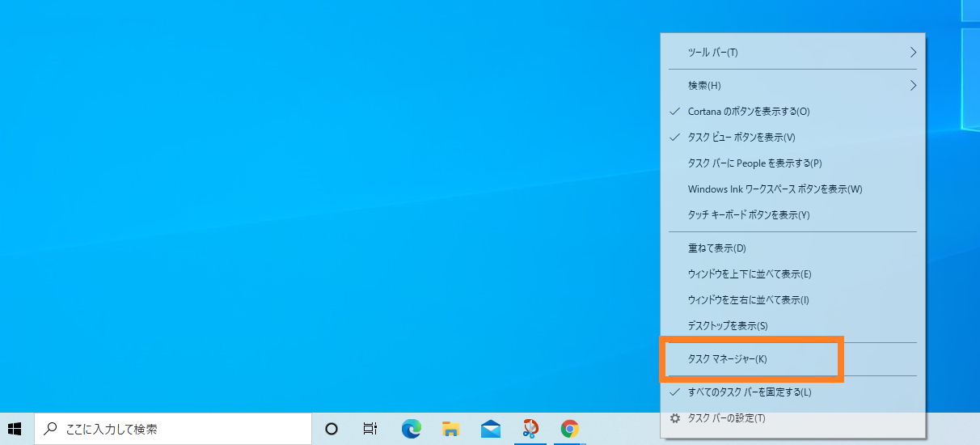The width and height of the screenshot is (980, 445).
Task: Choose ウィンドウを上下に並べて表示
Action: click(x=792, y=273)
